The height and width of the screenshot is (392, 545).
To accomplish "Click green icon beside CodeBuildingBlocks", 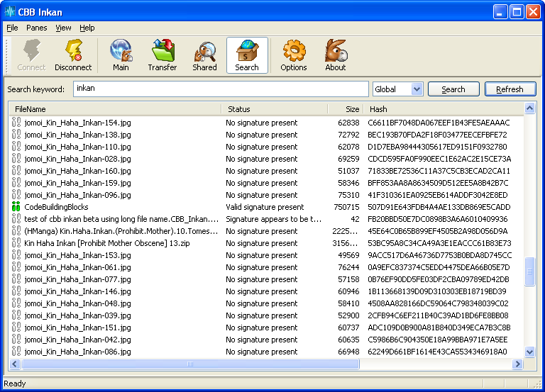I will (x=16, y=207).
